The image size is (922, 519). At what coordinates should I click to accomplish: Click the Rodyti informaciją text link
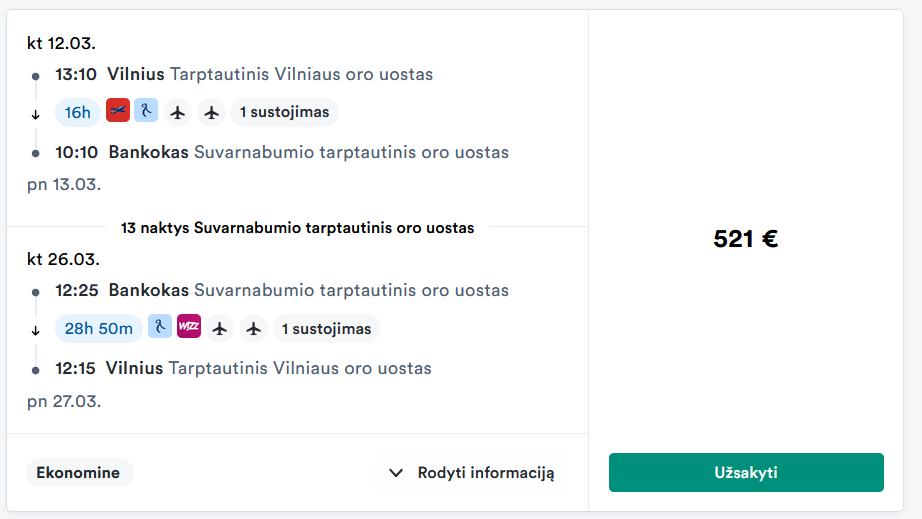(x=485, y=473)
